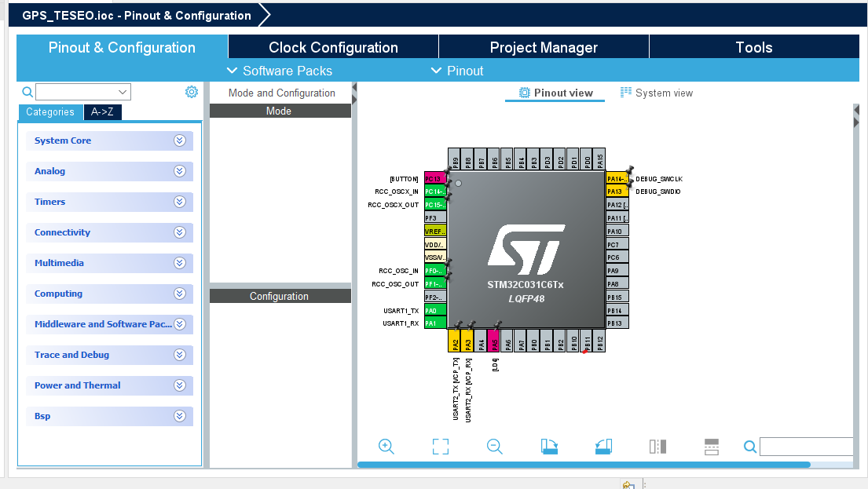Click in the pin search field

[x=806, y=447]
